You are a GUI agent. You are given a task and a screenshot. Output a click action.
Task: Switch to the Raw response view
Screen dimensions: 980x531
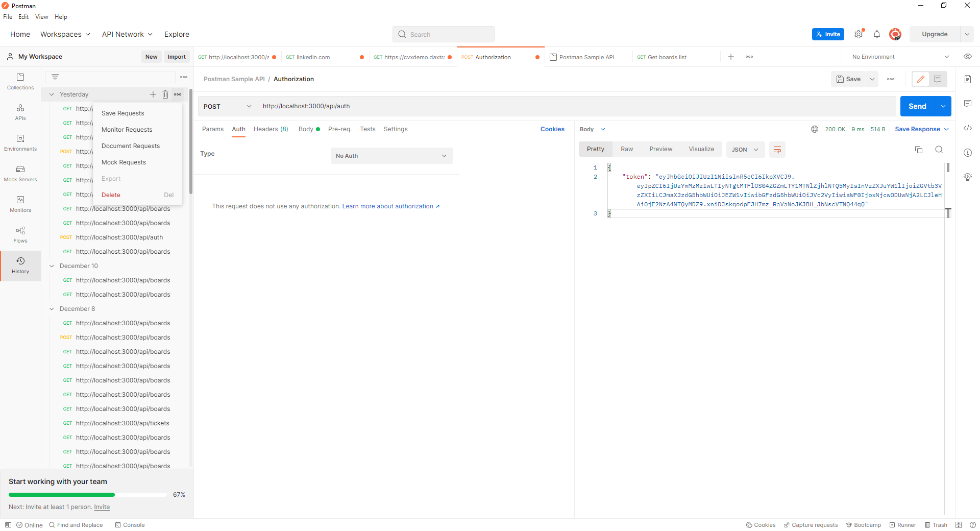tap(627, 149)
